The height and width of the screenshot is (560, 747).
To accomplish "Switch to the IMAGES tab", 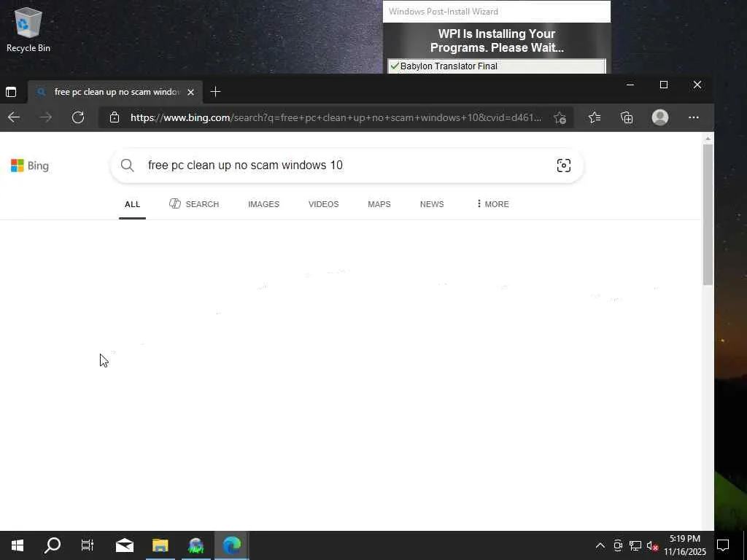I will [x=263, y=204].
